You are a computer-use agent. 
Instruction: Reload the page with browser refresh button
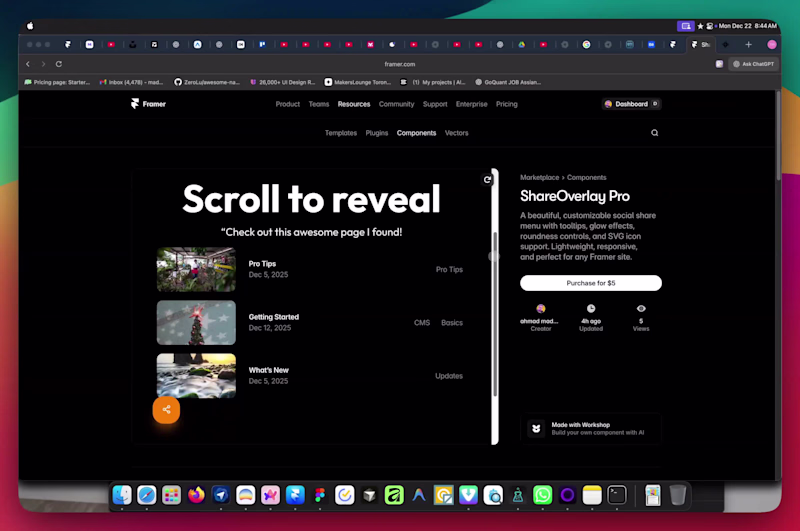[59, 64]
